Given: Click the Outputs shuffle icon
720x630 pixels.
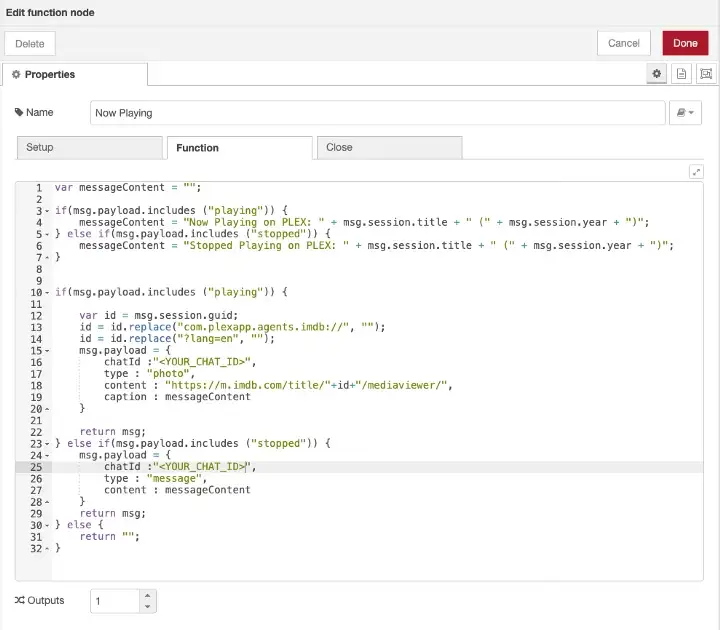Looking at the screenshot, I should coord(19,600).
